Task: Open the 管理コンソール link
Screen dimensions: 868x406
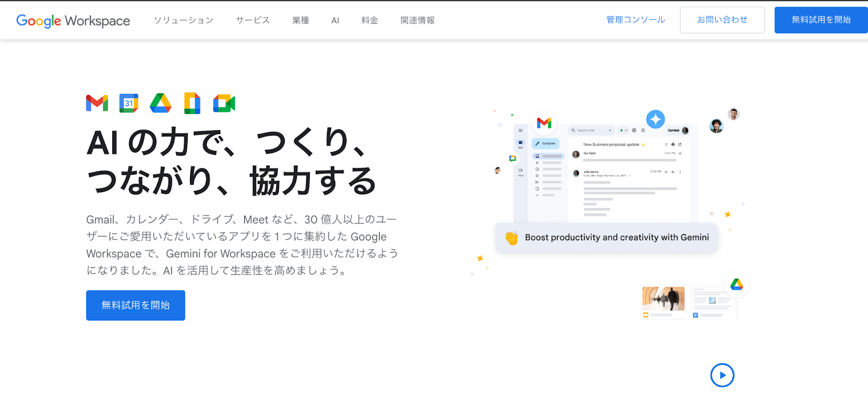Action: [x=635, y=20]
